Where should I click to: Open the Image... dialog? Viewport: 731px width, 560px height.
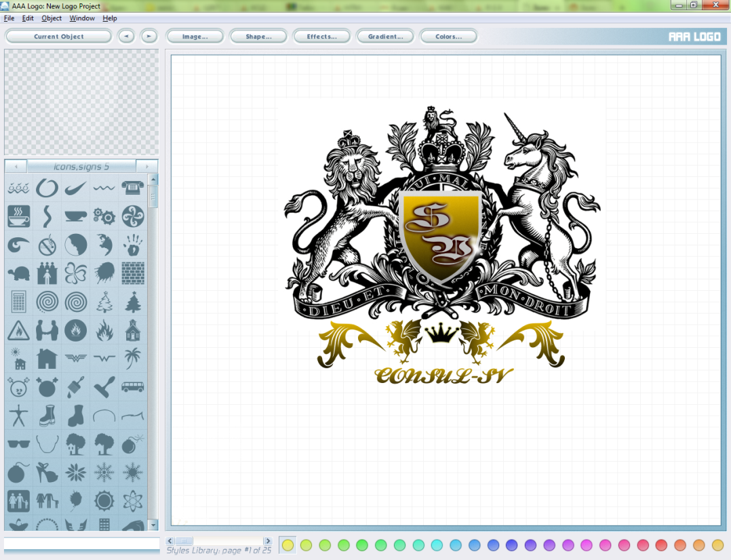coord(195,37)
